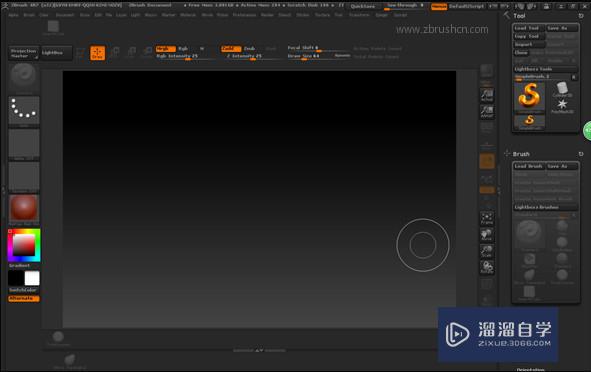
Task: Click the orange Menus button in title bar
Action: coord(439,6)
